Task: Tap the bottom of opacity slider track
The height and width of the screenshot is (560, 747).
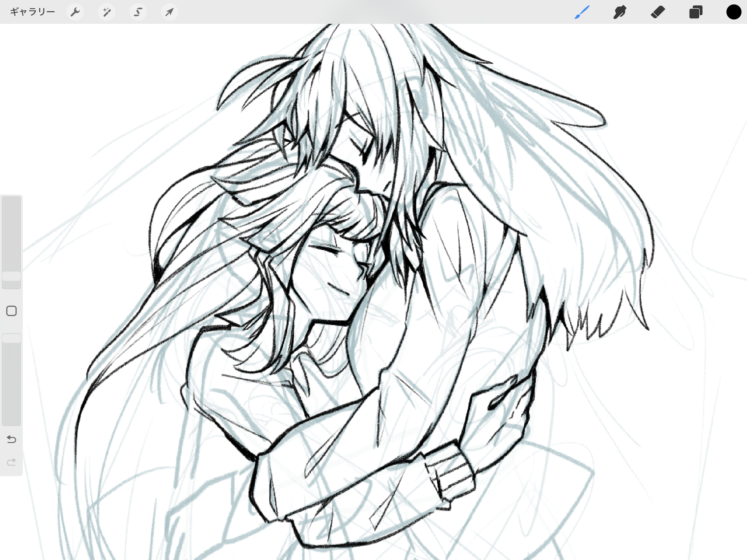Action: (11, 420)
